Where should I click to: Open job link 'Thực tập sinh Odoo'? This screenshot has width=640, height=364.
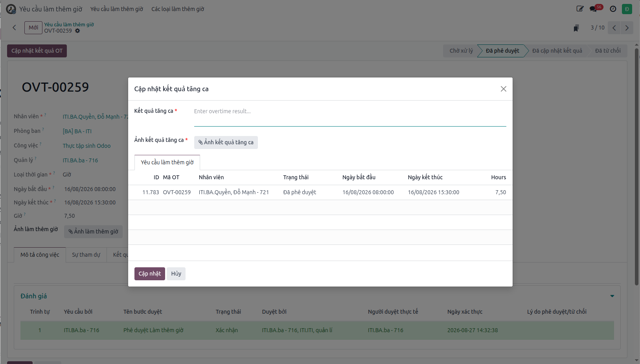pos(86,146)
